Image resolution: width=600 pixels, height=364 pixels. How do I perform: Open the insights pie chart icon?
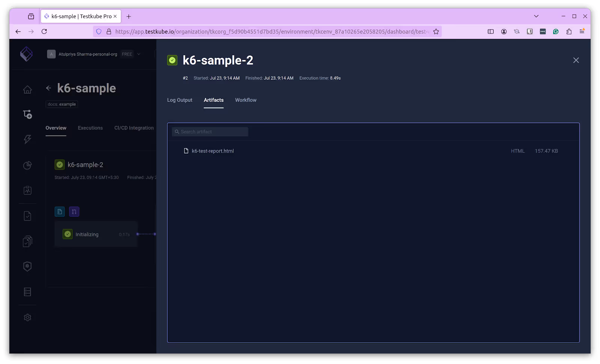[27, 165]
